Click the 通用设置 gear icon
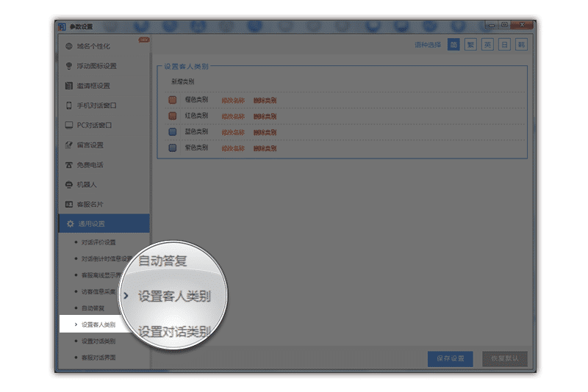This screenshot has width=588, height=392. [x=70, y=224]
